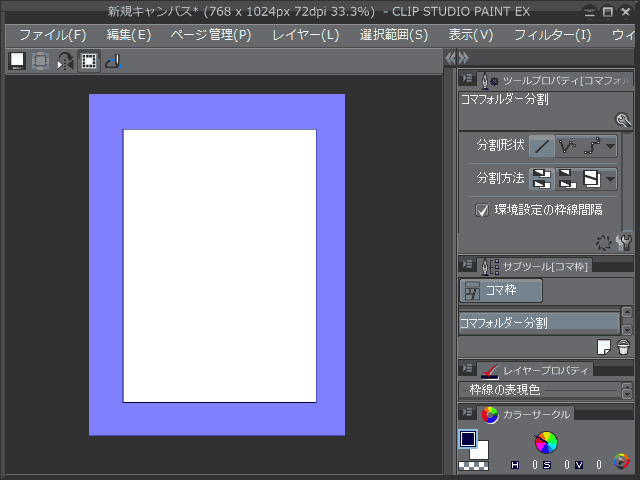Open the フィルター(I) menu
This screenshot has width=640, height=480.
(x=552, y=35)
